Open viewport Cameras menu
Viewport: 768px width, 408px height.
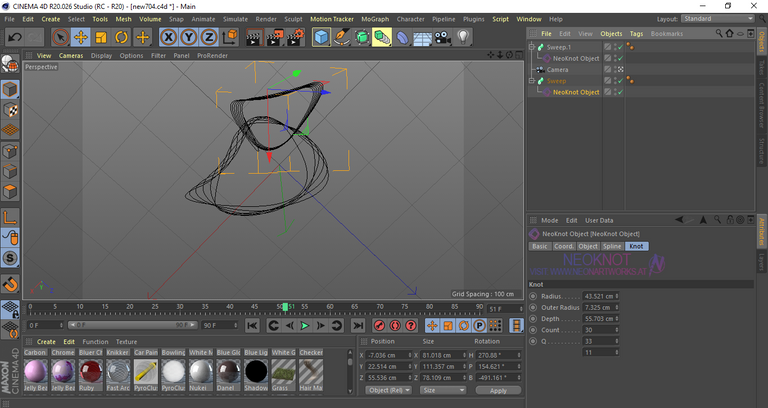pyautogui.click(x=71, y=55)
